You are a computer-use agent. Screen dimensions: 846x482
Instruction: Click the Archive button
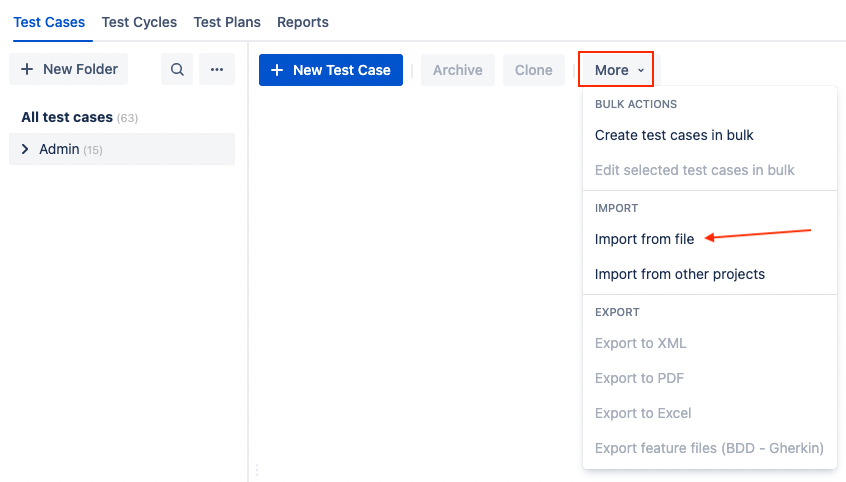pyautogui.click(x=458, y=70)
